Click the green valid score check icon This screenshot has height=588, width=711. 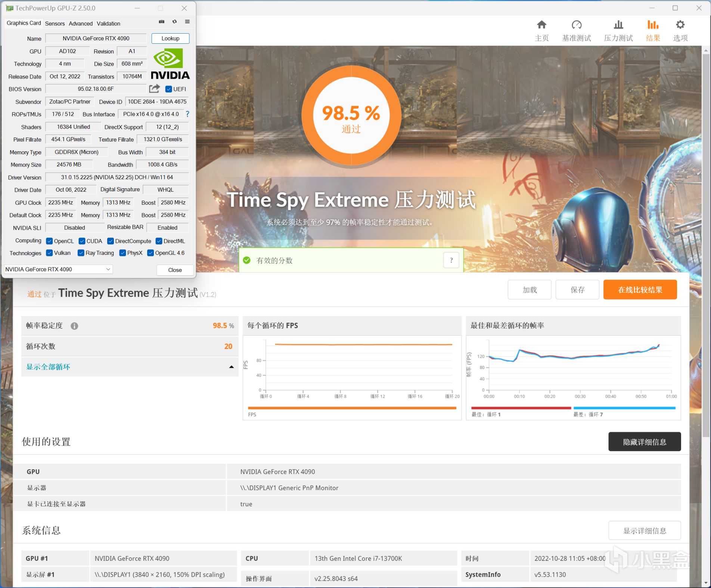pyautogui.click(x=247, y=260)
